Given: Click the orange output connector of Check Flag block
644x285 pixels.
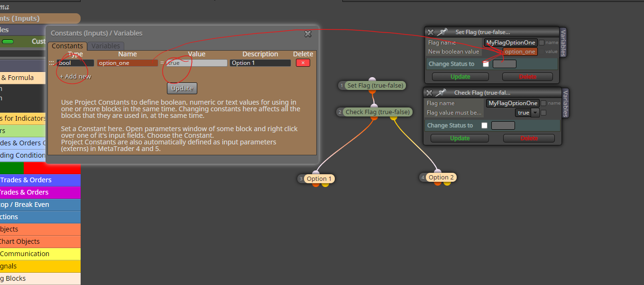Looking at the screenshot, I should [374, 117].
